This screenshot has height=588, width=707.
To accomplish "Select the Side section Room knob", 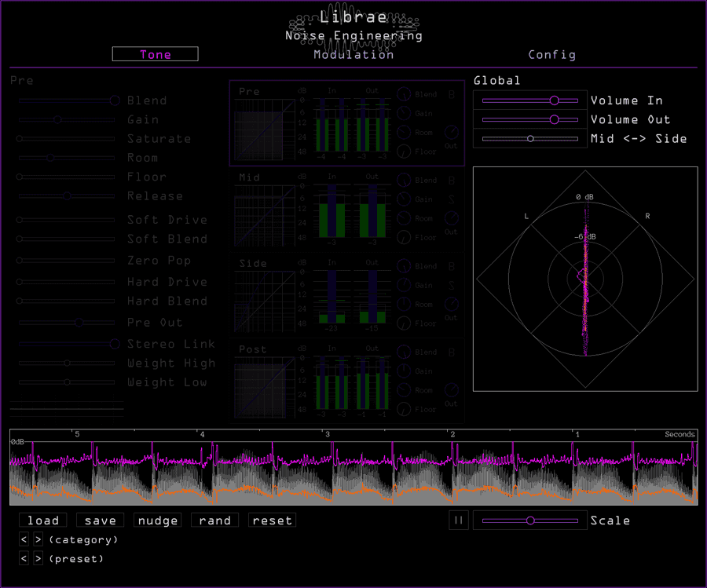I will point(404,304).
